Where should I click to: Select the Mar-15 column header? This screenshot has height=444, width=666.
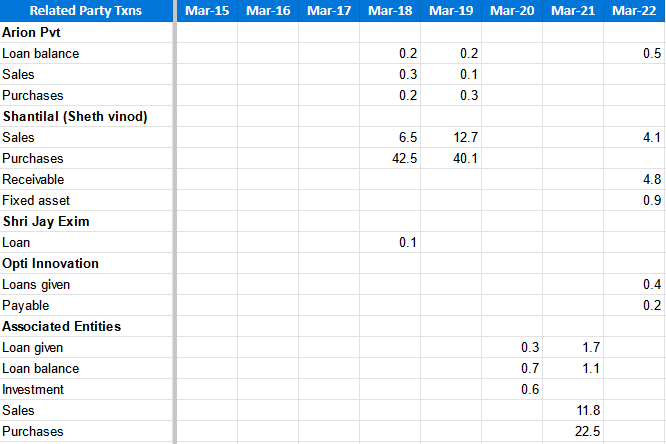[x=207, y=11]
